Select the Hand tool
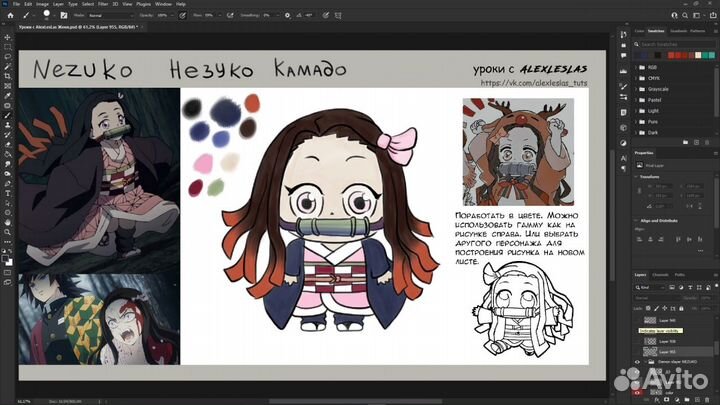Viewport: 720px width, 405px height. click(7, 222)
